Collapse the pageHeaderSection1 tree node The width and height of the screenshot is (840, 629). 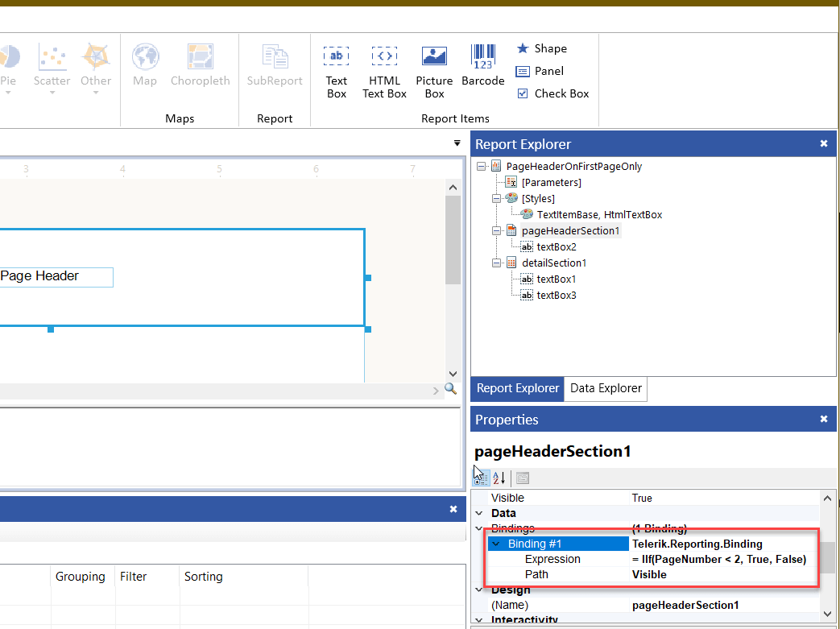497,230
